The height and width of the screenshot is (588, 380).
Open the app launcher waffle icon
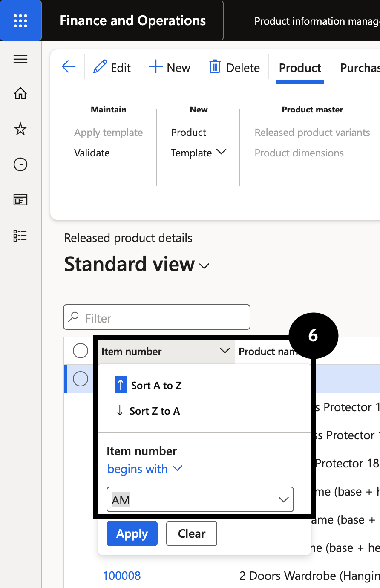(20, 20)
